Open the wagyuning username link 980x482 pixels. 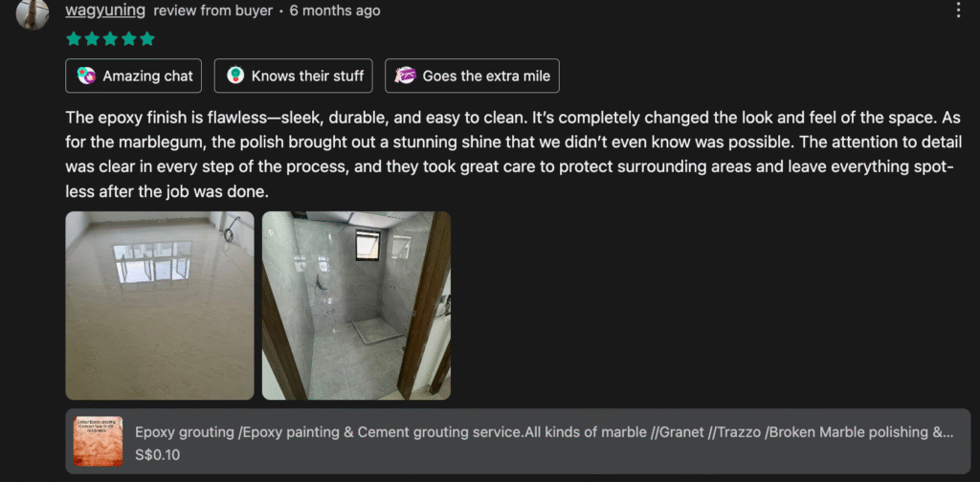pos(105,11)
